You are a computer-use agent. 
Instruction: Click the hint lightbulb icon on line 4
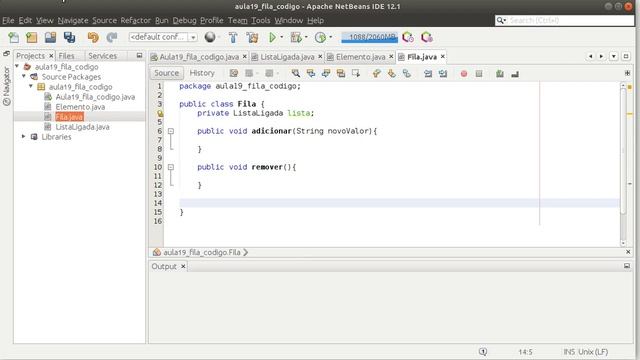[x=160, y=113]
